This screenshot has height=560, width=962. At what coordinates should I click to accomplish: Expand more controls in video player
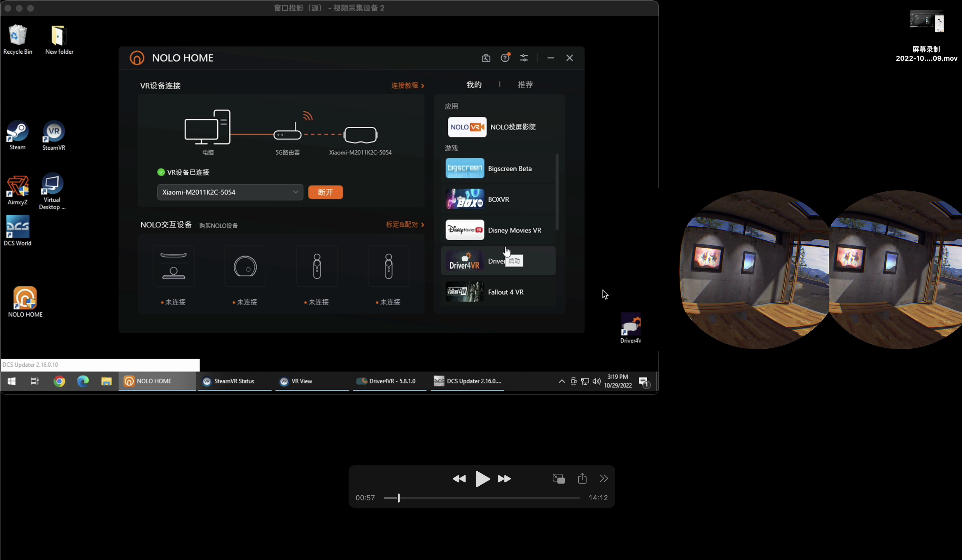(604, 478)
